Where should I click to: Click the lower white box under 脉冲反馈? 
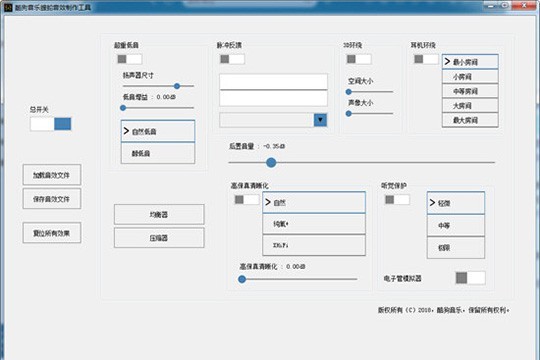273,98
